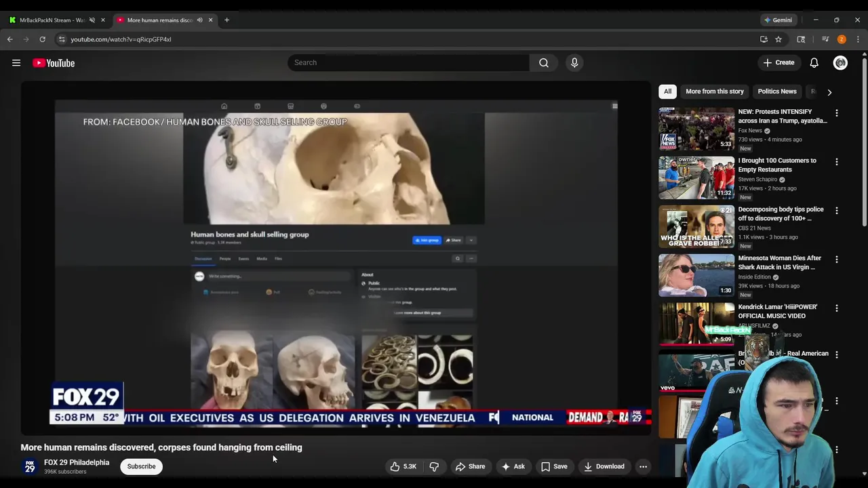This screenshot has height=488, width=868.
Task: Open the FOX 29 Philadelphia channel name link
Action: [77, 462]
